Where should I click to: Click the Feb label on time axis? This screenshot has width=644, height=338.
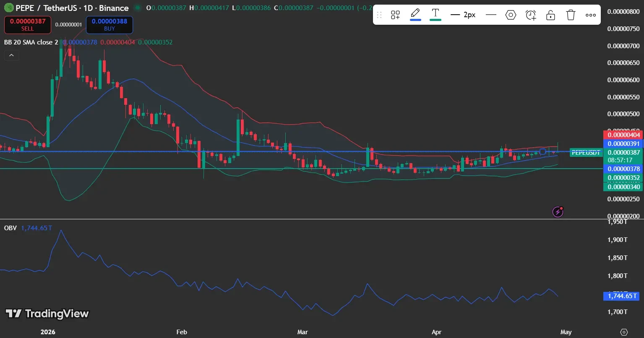[182, 332]
